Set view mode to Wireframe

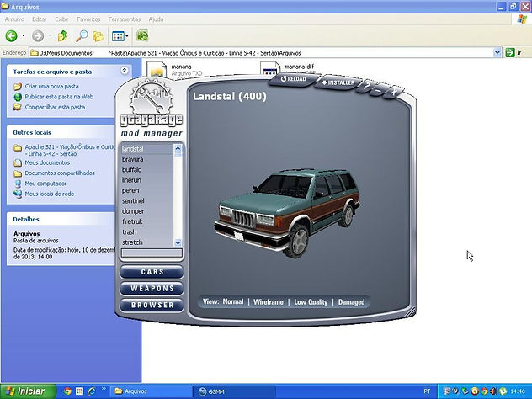click(268, 301)
